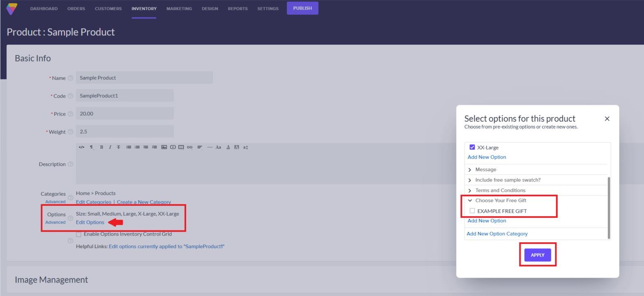Insert a video via editor toolbar
The width and height of the screenshot is (644, 296).
[x=173, y=147]
